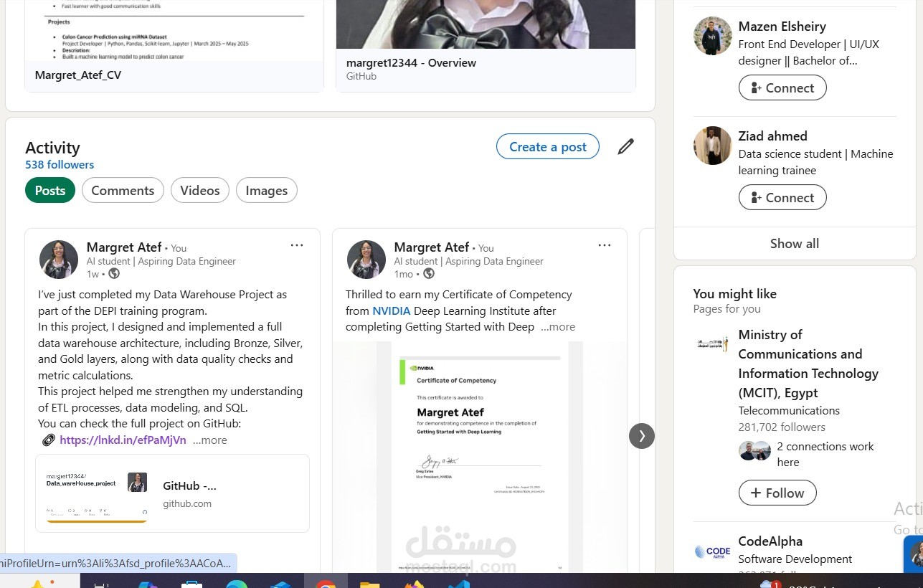
Task: Expand NVIDIA certificate post with …more
Action: pos(558,327)
